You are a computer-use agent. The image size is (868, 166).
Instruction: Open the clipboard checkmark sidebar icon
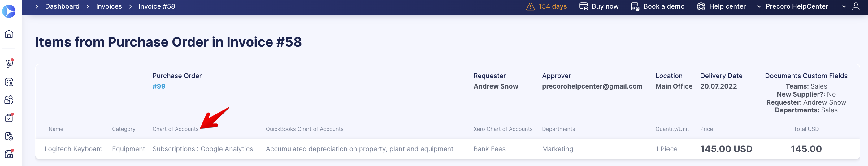click(9, 118)
